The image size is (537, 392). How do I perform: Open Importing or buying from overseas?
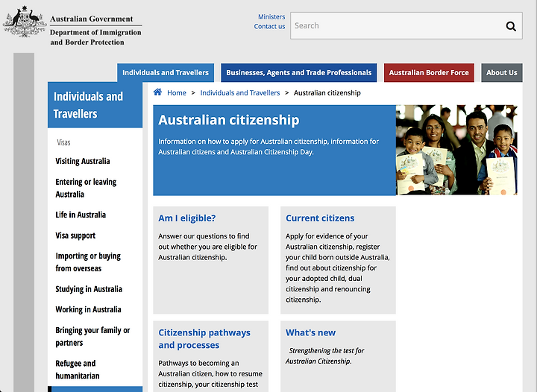coord(88,262)
